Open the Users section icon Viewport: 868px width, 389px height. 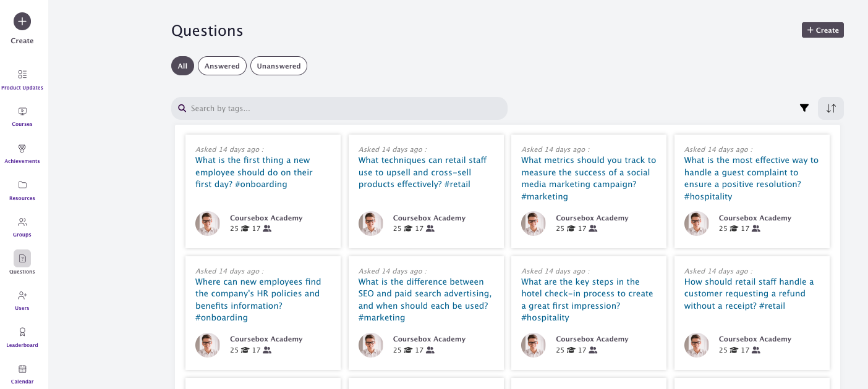[22, 295]
